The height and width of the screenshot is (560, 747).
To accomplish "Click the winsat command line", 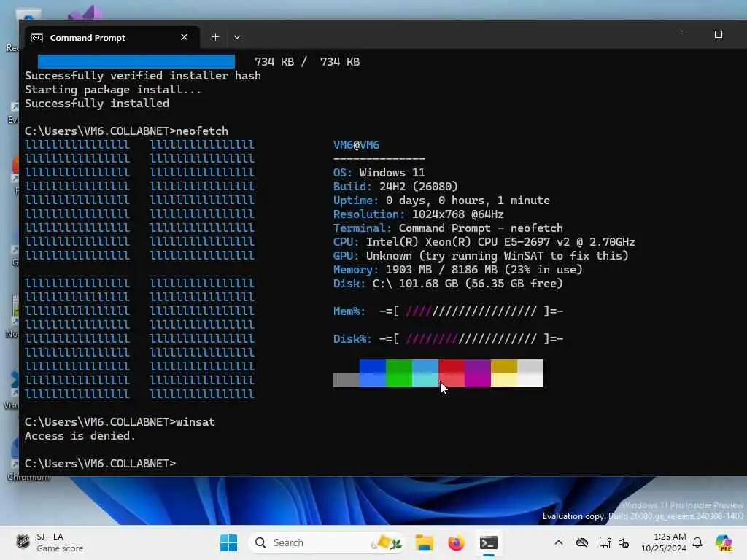I will (x=120, y=422).
